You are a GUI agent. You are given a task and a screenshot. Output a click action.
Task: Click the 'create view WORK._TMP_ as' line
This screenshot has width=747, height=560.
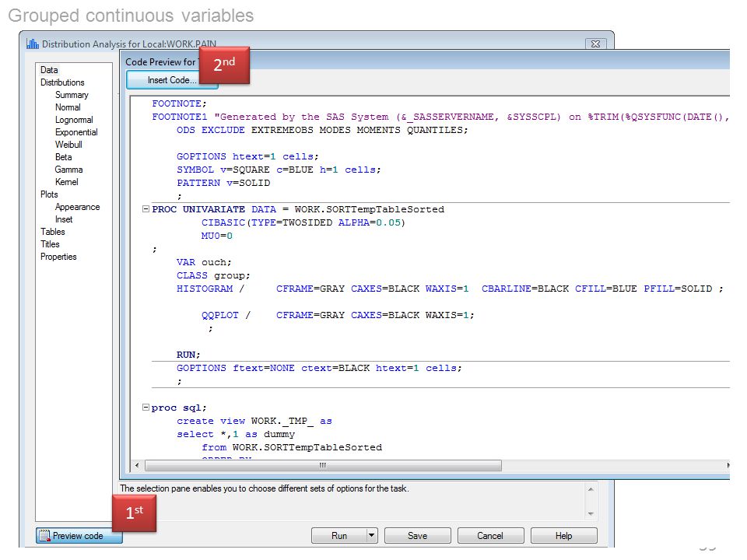254,421
